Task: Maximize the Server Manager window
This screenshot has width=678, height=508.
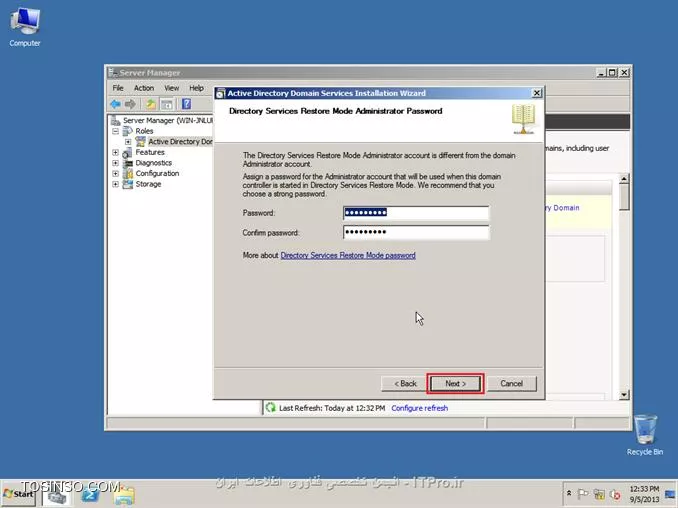Action: pos(612,73)
